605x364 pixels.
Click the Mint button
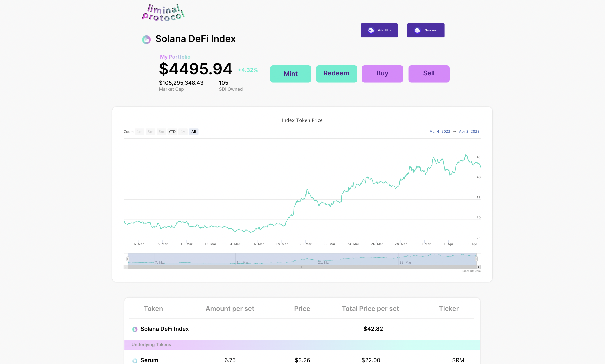point(290,74)
